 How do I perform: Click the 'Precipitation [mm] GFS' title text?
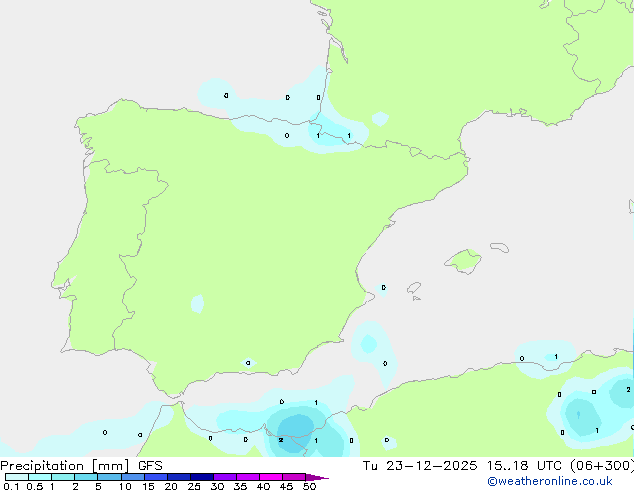(x=81, y=466)
